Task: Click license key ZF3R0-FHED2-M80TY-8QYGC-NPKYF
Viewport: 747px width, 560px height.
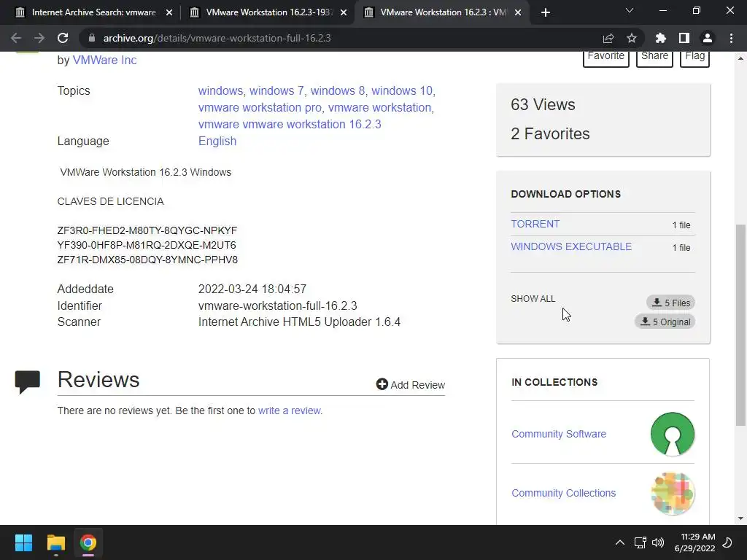Action: [x=147, y=230]
